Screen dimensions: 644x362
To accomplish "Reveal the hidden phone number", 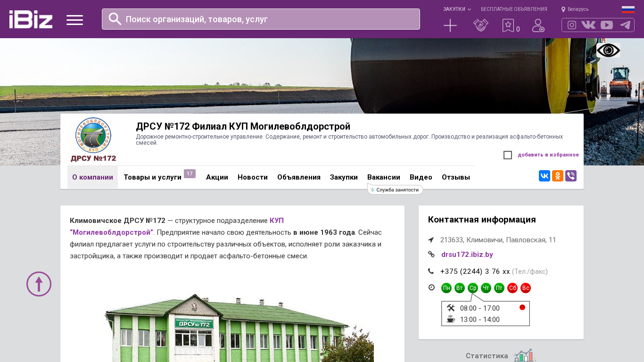I will (x=475, y=271).
